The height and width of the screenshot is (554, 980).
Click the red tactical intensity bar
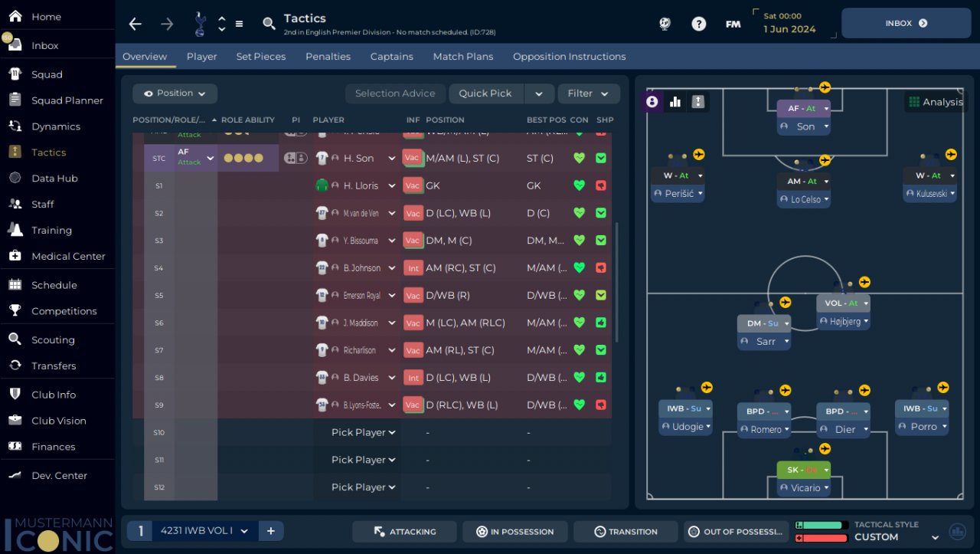pyautogui.click(x=822, y=538)
